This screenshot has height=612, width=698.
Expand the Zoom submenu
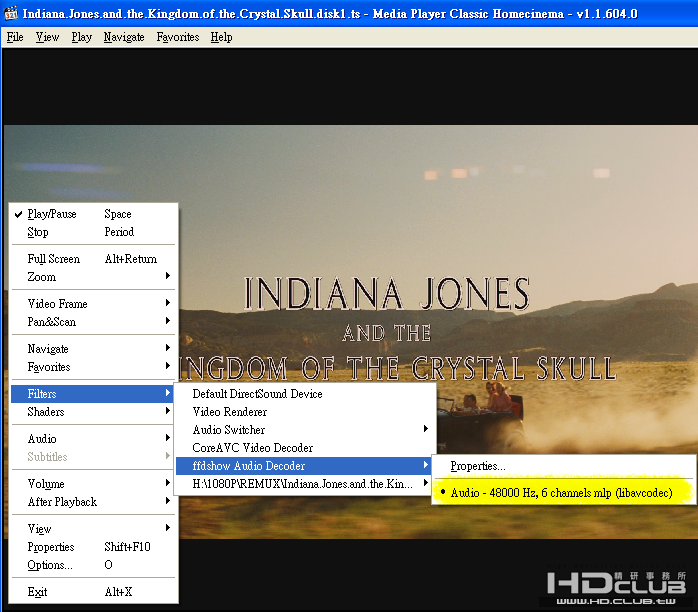[93, 277]
